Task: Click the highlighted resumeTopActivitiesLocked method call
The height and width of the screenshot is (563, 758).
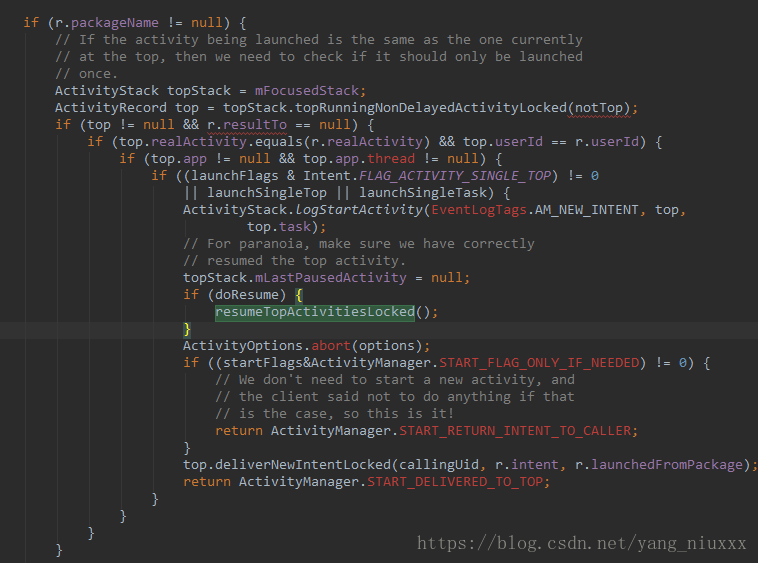Action: [315, 312]
